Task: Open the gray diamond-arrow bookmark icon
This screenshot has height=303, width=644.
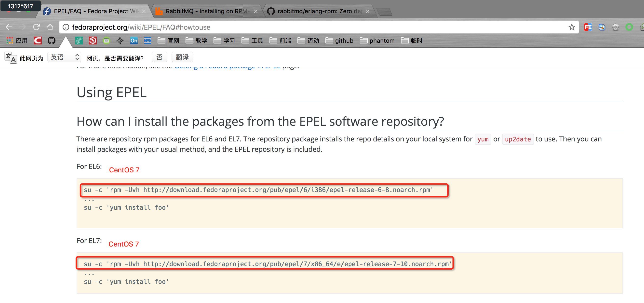Action: 120,41
